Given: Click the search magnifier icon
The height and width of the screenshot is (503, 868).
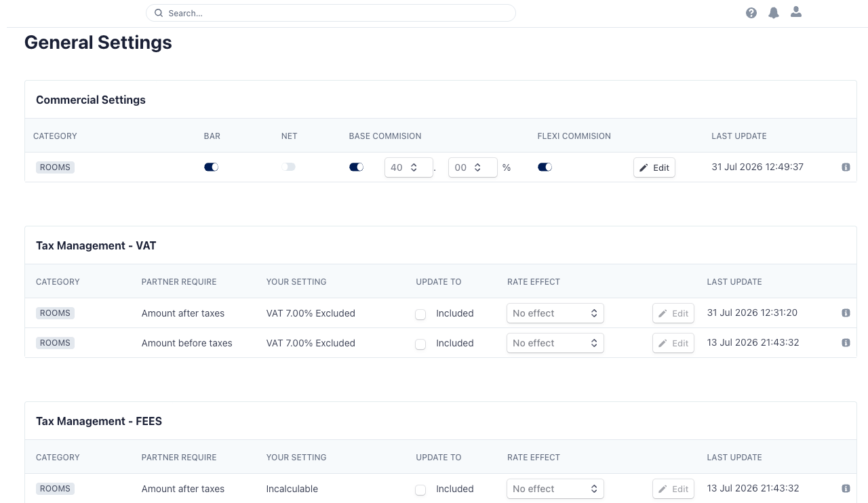Looking at the screenshot, I should click(159, 13).
